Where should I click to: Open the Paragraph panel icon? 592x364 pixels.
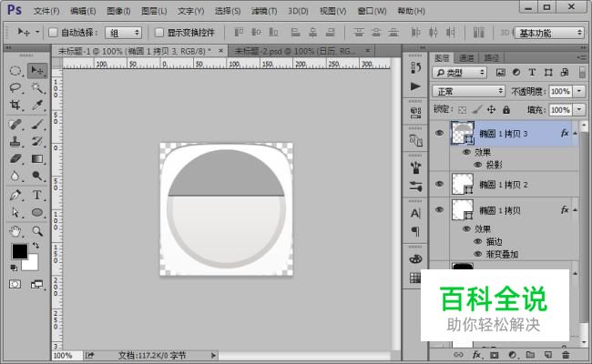coord(415,231)
